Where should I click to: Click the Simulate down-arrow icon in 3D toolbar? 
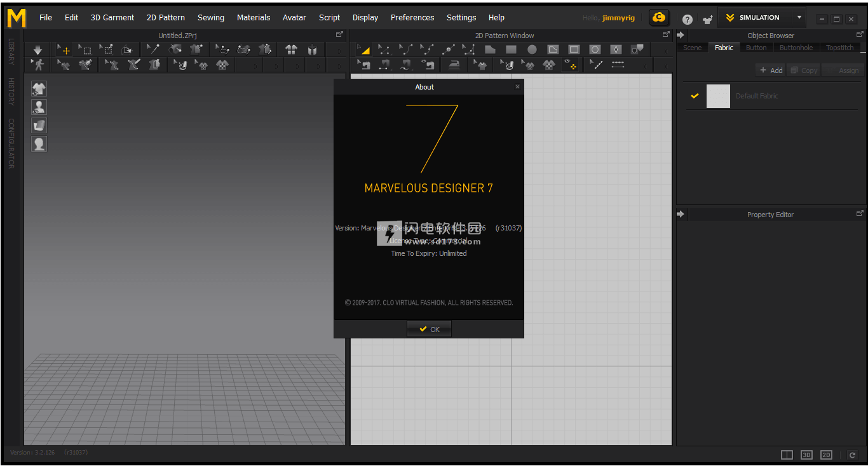pos(37,50)
